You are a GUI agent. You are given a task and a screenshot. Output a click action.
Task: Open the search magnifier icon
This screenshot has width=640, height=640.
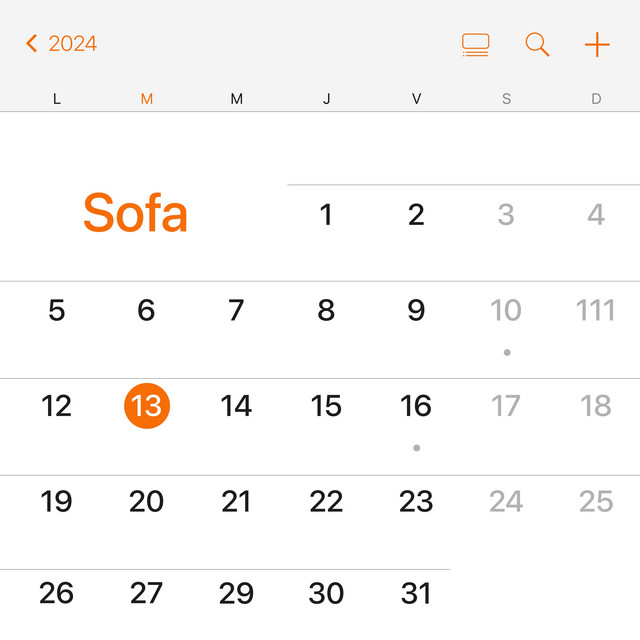pyautogui.click(x=537, y=44)
